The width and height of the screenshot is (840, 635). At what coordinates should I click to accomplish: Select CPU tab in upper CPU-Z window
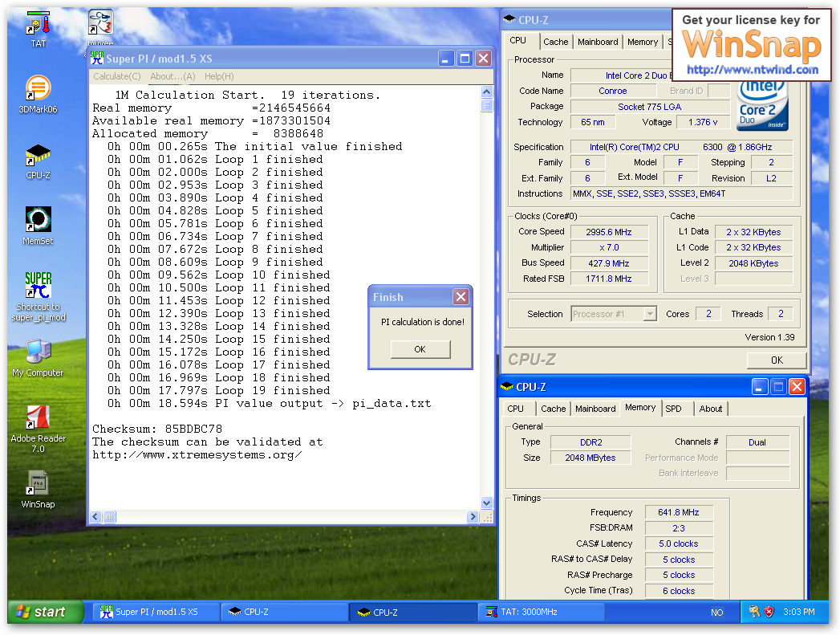coord(517,40)
